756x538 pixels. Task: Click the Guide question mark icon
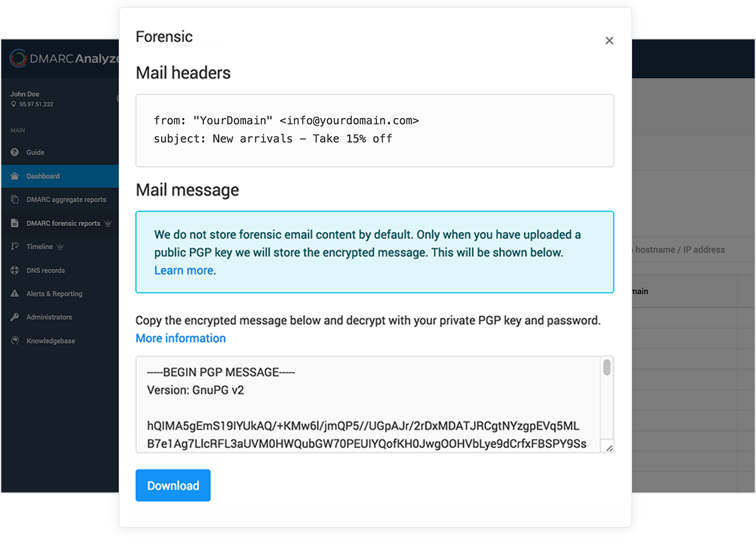pos(14,152)
